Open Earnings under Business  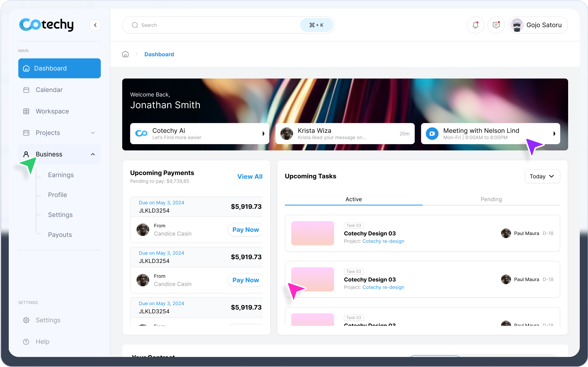[x=61, y=175]
